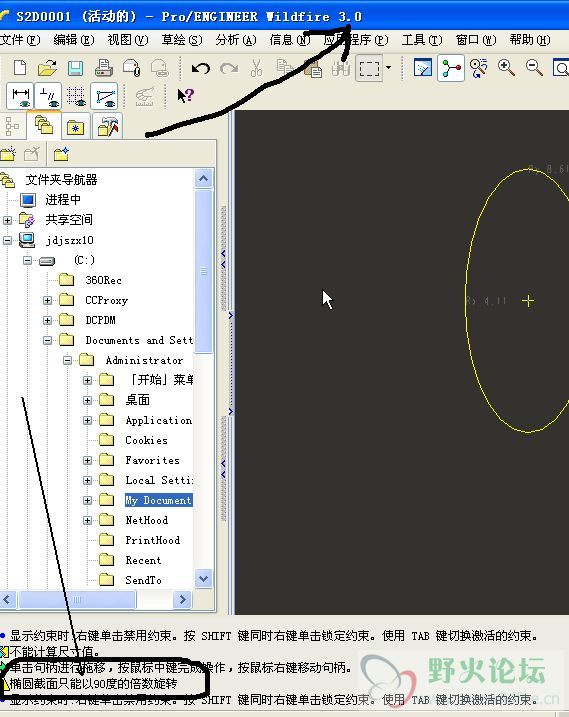Click the Repaint screen icon
This screenshot has height=717, width=569.
[x=422, y=68]
